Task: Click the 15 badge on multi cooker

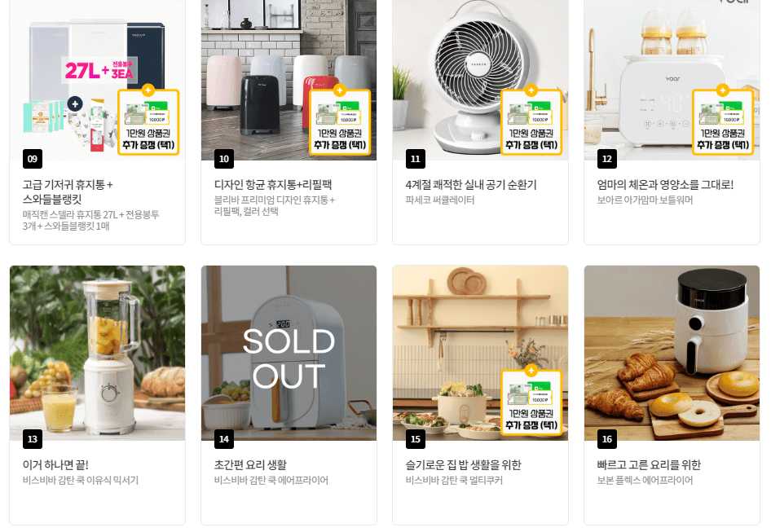Action: pos(416,439)
